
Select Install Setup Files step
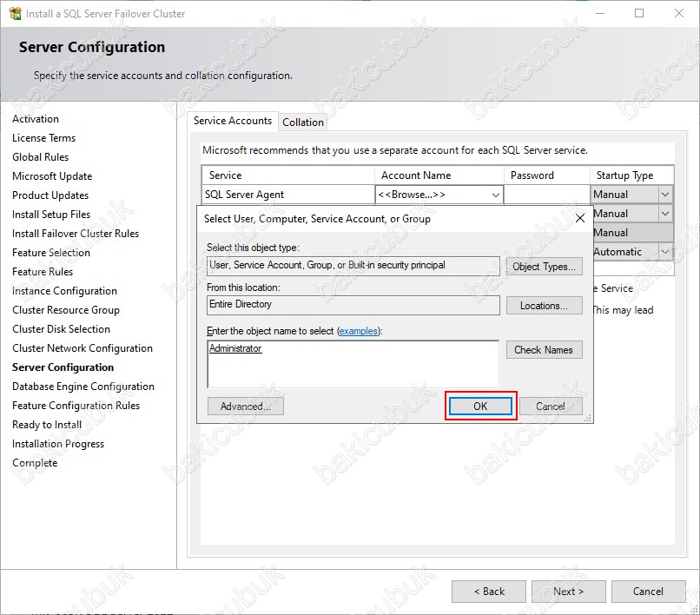pyautogui.click(x=51, y=215)
